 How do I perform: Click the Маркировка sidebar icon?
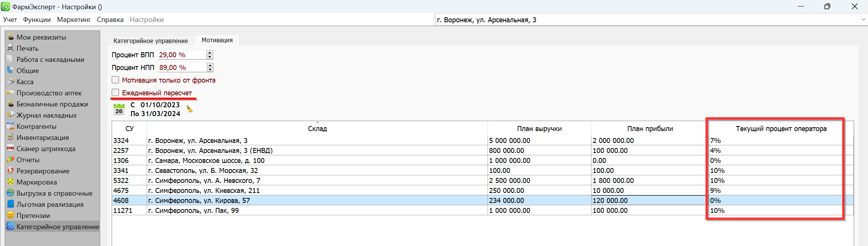(10, 182)
